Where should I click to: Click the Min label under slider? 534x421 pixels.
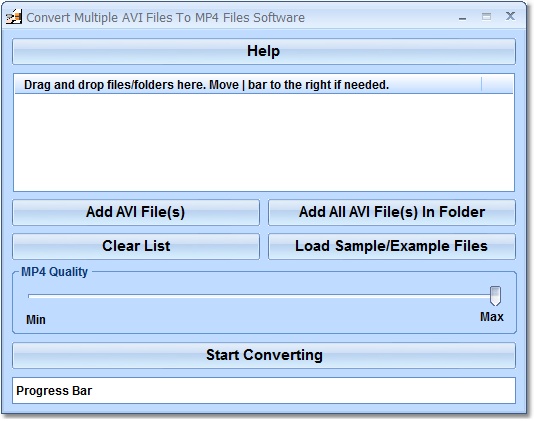coord(36,320)
